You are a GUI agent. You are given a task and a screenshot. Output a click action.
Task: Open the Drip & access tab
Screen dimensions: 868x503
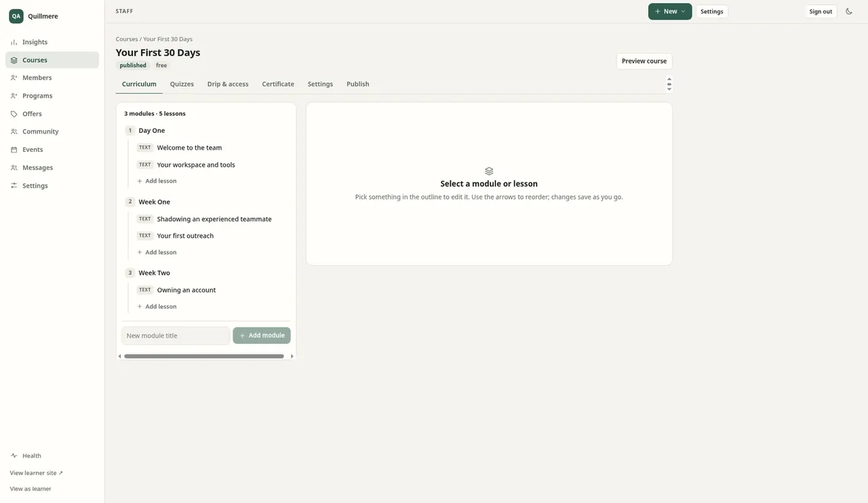[228, 84]
